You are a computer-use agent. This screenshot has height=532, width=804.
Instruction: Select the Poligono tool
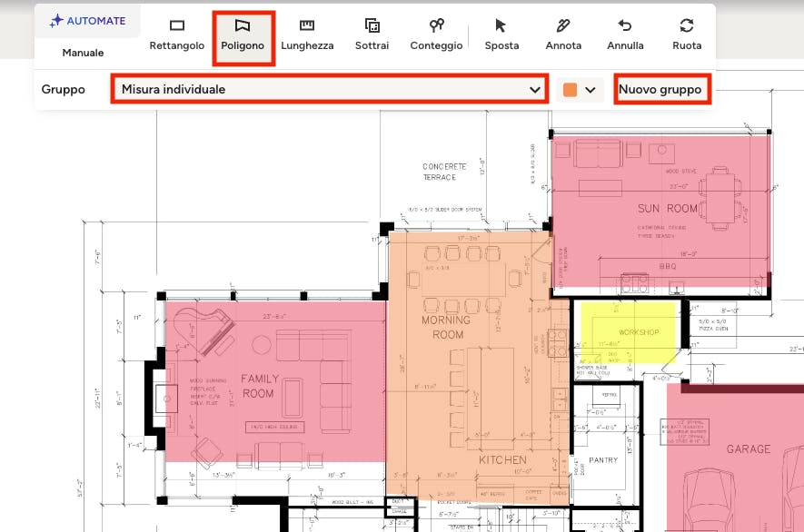243,34
